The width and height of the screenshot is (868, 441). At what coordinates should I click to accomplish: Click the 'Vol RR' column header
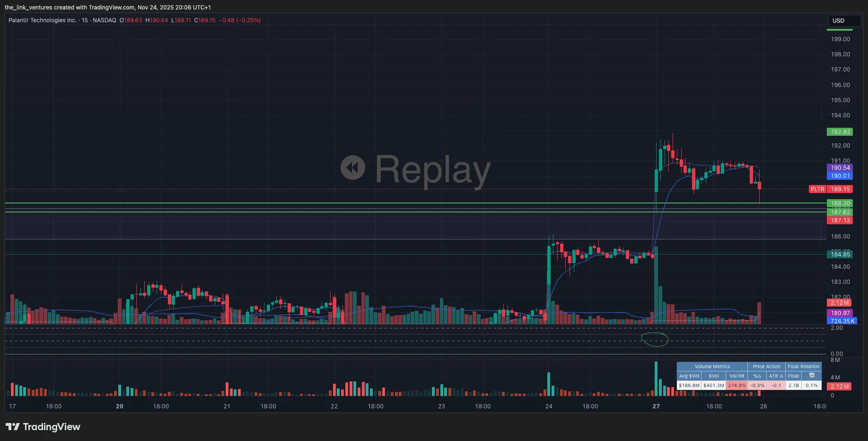click(x=736, y=376)
